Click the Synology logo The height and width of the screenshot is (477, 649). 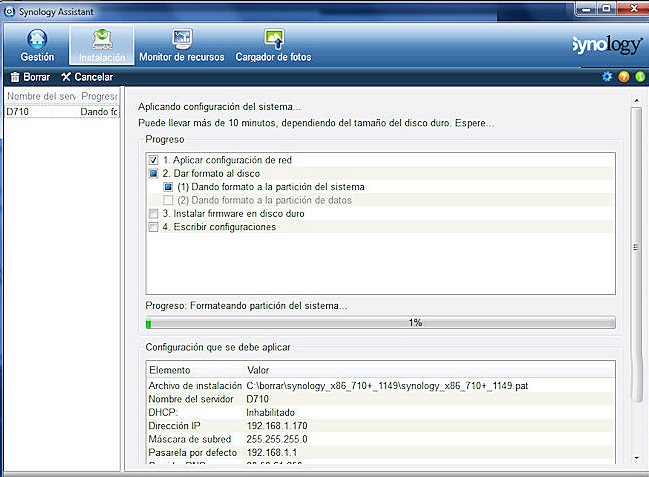coord(607,45)
